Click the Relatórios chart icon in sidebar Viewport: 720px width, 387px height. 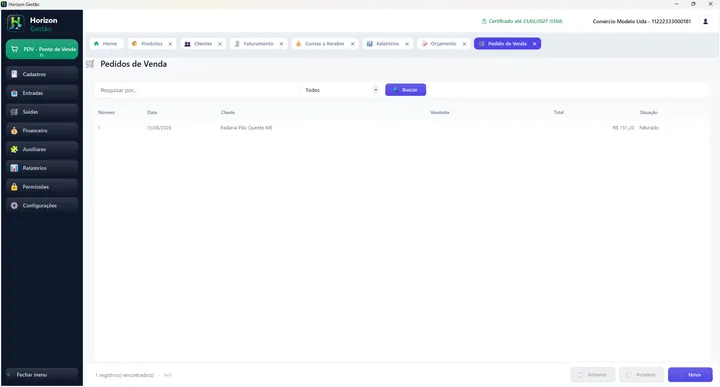pos(14,168)
